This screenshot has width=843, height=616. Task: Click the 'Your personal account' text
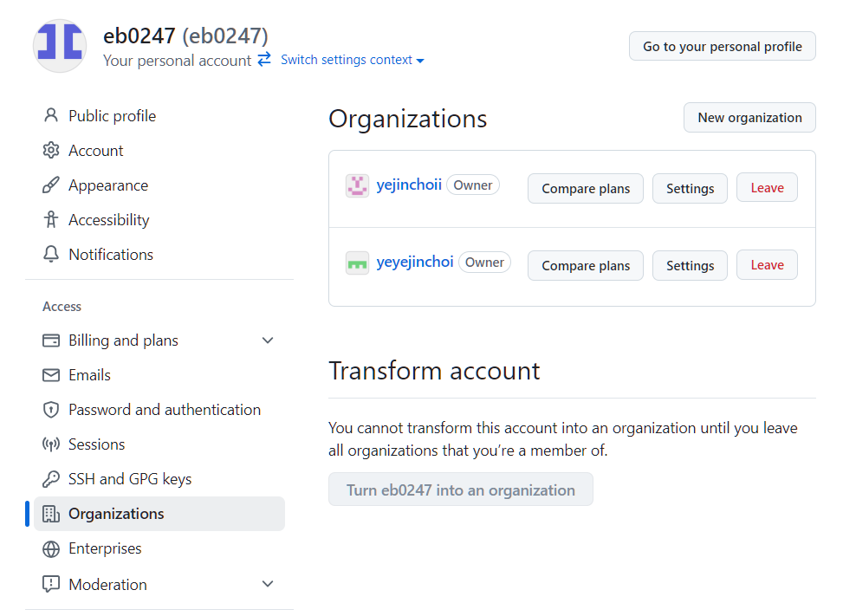click(177, 60)
